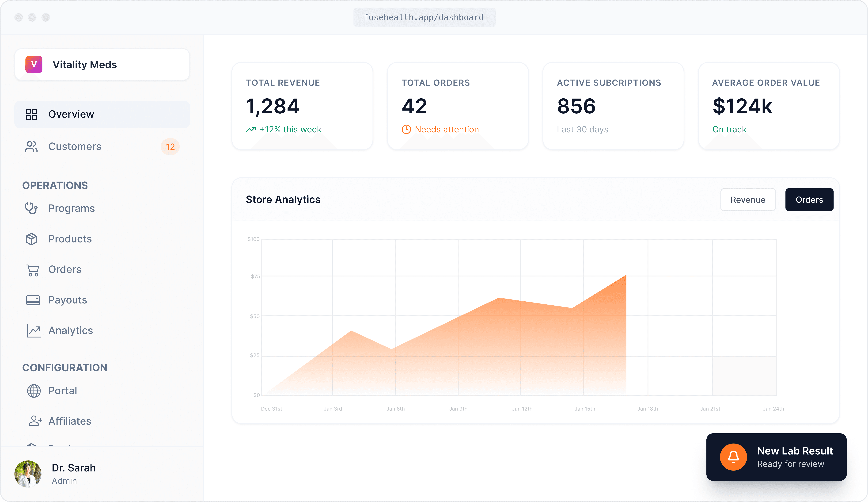Click the Customers people icon
This screenshot has height=502, width=868.
pos(31,147)
